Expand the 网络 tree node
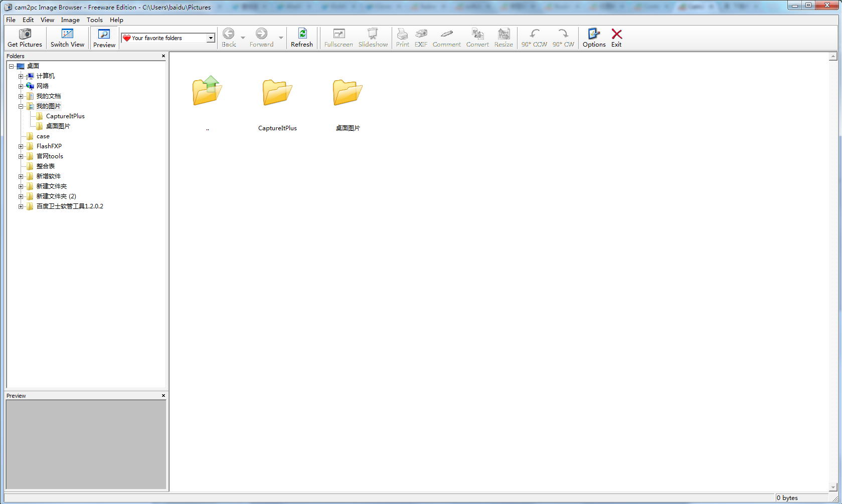 click(x=21, y=86)
